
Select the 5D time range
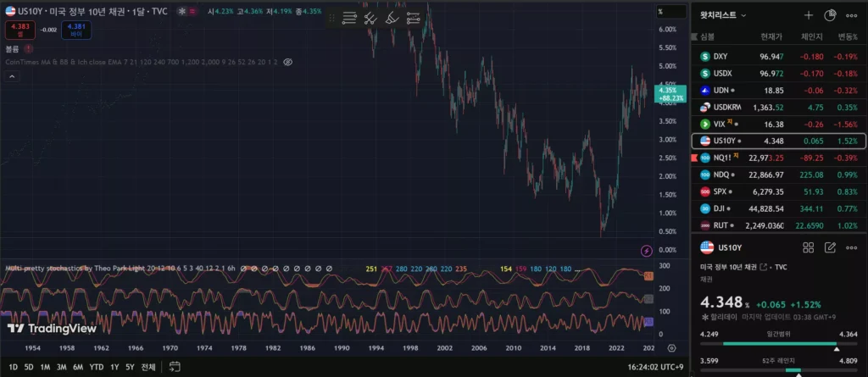(29, 367)
